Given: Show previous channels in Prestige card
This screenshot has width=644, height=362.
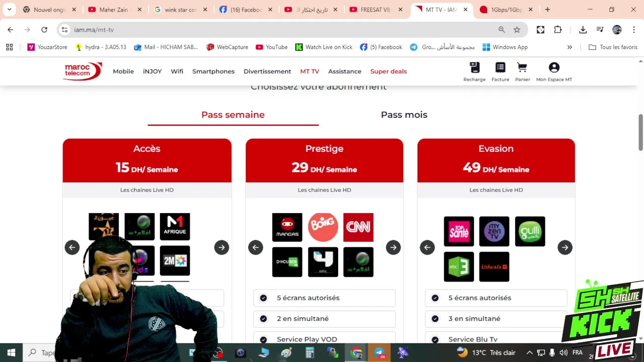Looking at the screenshot, I should 256,247.
